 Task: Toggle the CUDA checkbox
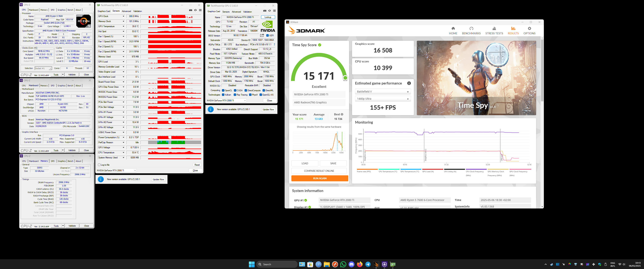[x=235, y=90]
